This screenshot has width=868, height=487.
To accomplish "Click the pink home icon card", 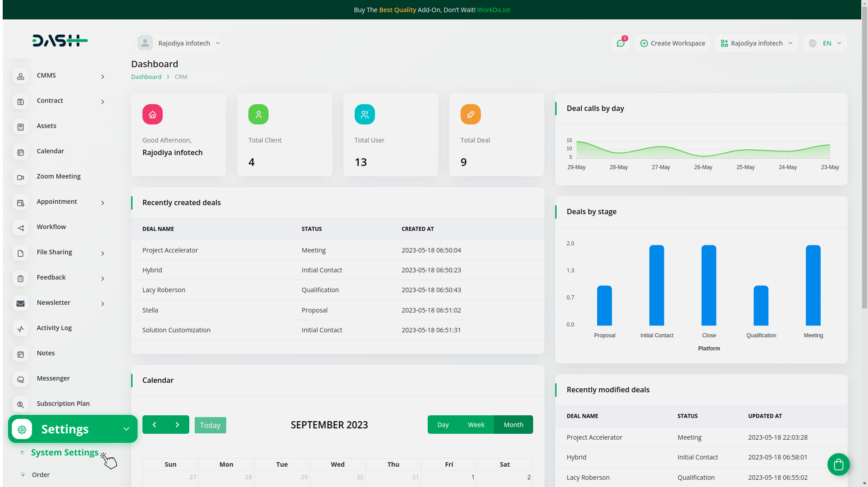I will [153, 115].
